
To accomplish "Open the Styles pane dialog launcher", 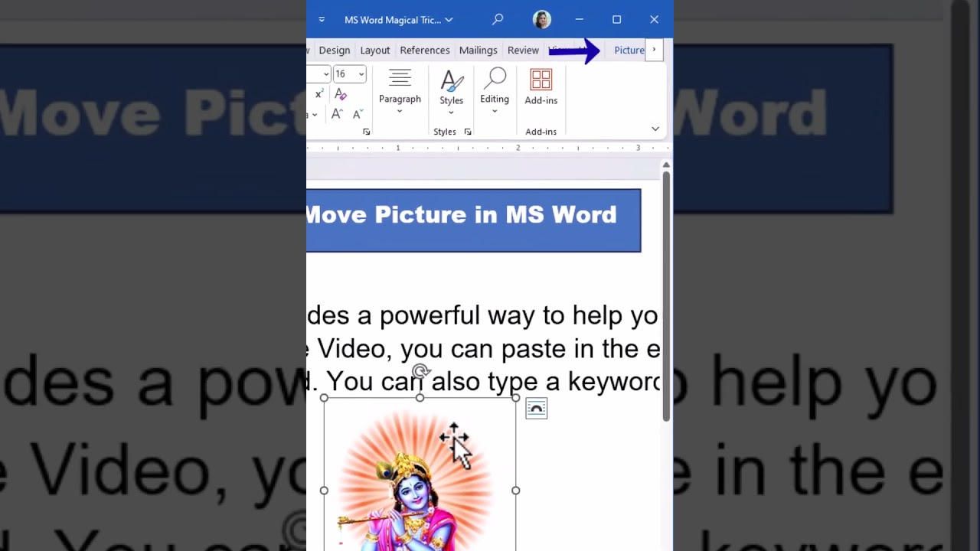I will pos(467,132).
